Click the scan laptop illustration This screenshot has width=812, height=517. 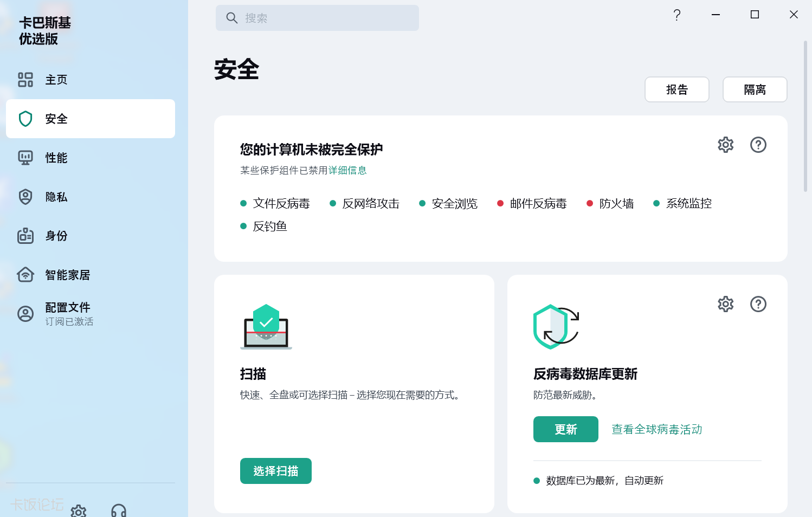(266, 327)
